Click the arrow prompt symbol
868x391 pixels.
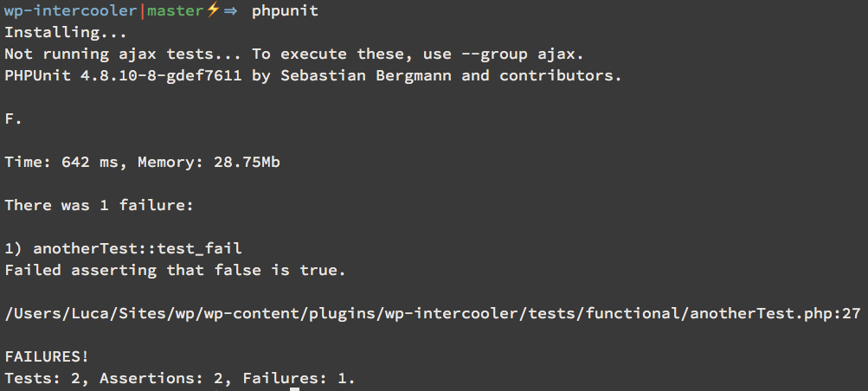[230, 11]
